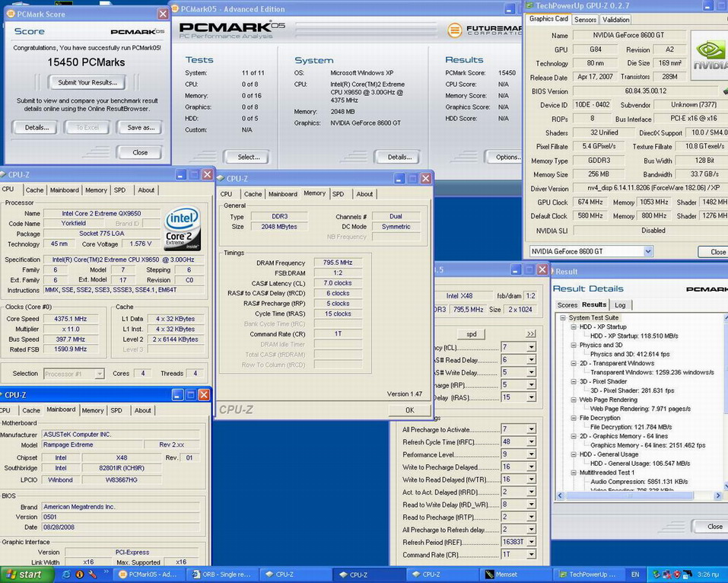Viewport: 728px width, 583px height.
Task: Select "3D - Pixel Shader: 281.631 fps" row
Action: [632, 390]
